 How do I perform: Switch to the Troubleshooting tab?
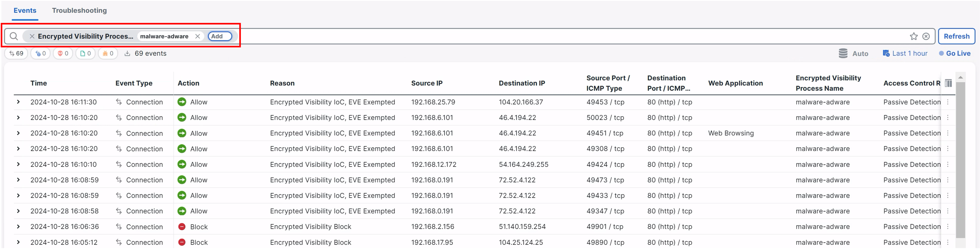coord(79,10)
